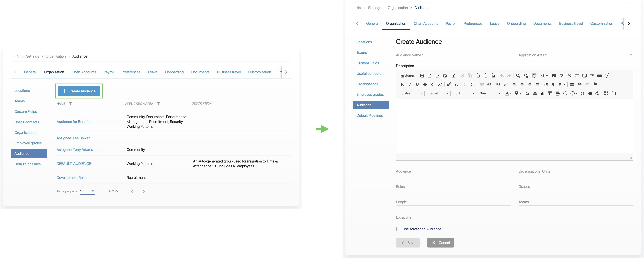Image resolution: width=644 pixels, height=258 pixels.
Task: Click the strikethrough formatting icon
Action: click(425, 85)
